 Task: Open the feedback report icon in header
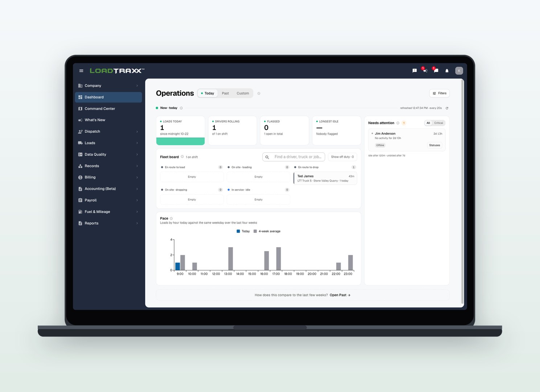[414, 71]
